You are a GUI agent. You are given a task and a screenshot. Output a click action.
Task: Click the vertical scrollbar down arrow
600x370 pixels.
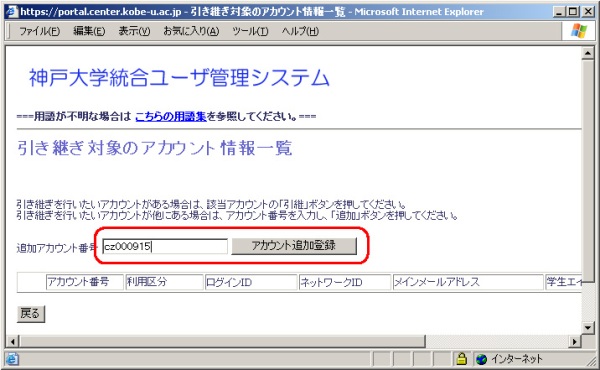588,328
